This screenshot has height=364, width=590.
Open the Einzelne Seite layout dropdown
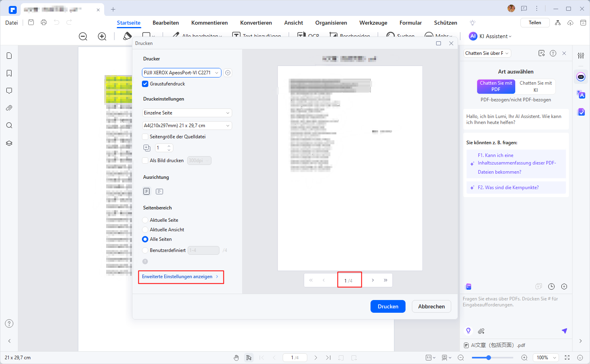[187, 113]
